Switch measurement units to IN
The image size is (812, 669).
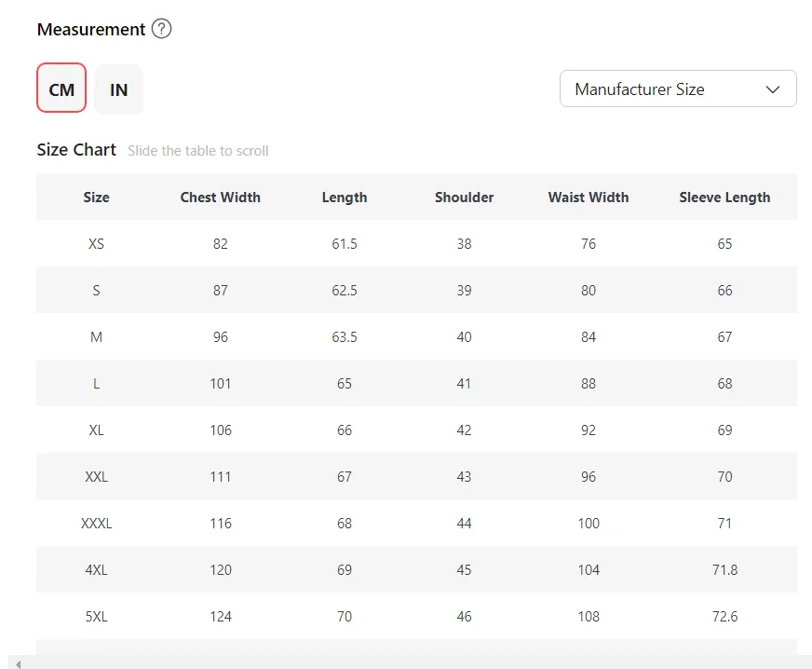pos(118,89)
